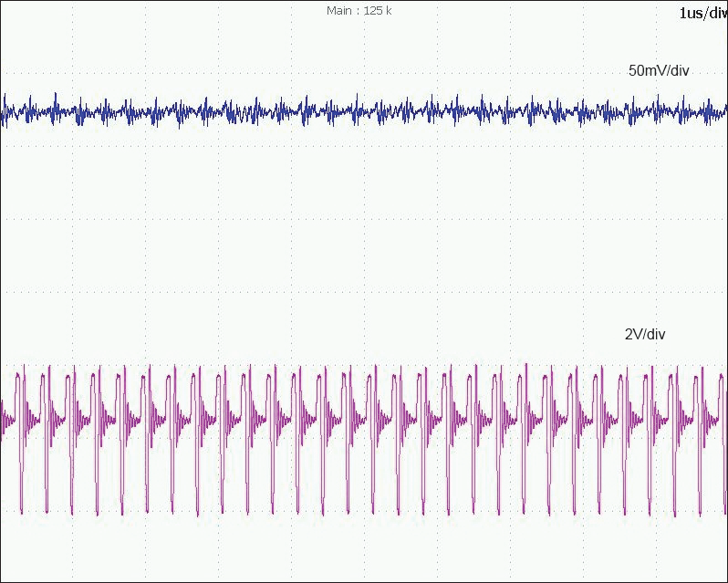Click the number 125 in the Main label
728x583 pixels.
click(x=372, y=11)
